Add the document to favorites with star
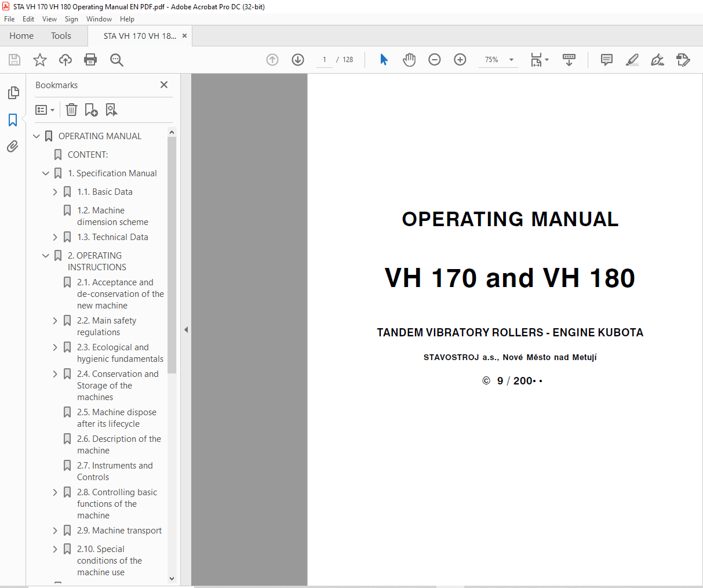Image resolution: width=703 pixels, height=588 pixels. tap(39, 60)
